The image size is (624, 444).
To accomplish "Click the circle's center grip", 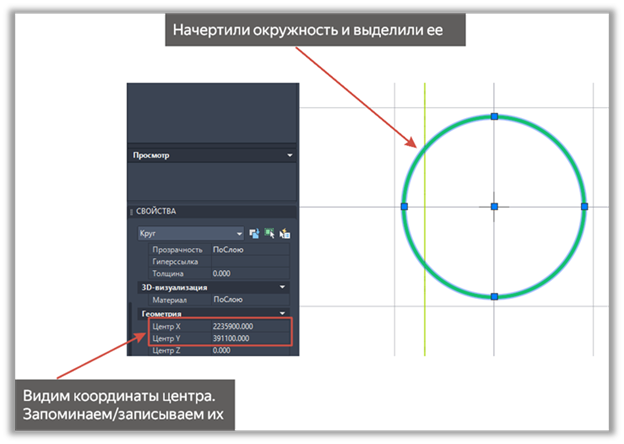I will 494,206.
